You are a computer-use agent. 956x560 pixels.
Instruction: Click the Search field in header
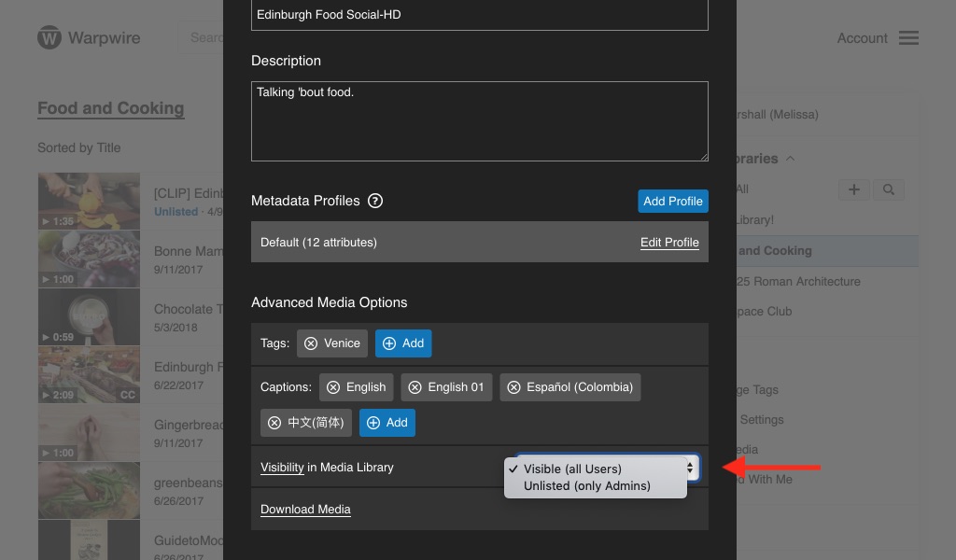pos(201,37)
